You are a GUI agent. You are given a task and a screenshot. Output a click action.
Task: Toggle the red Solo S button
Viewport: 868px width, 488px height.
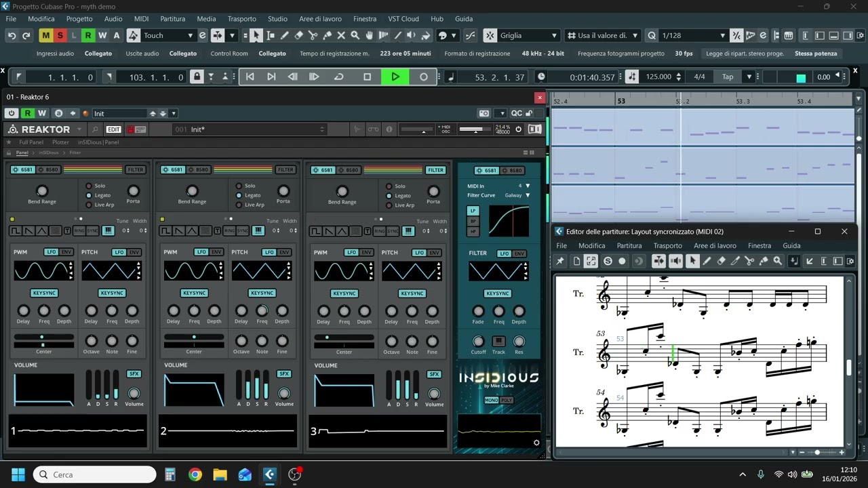point(60,35)
